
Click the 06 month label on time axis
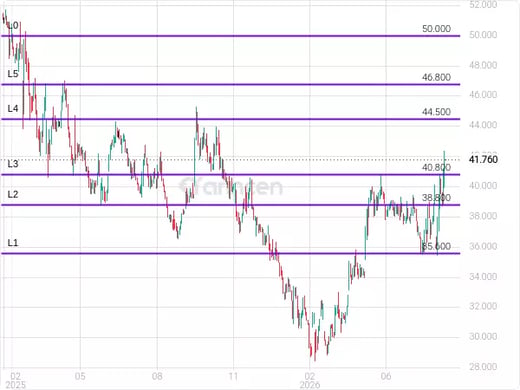pos(386,376)
